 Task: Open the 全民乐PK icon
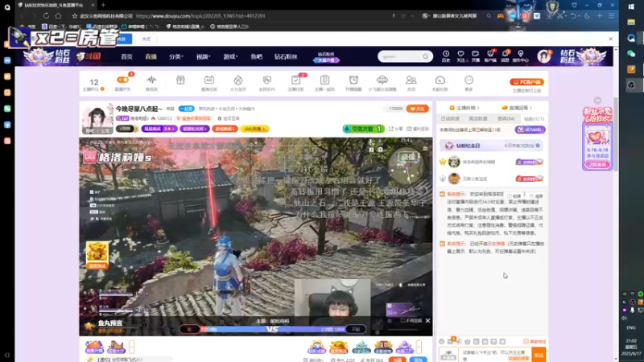[x=267, y=80]
